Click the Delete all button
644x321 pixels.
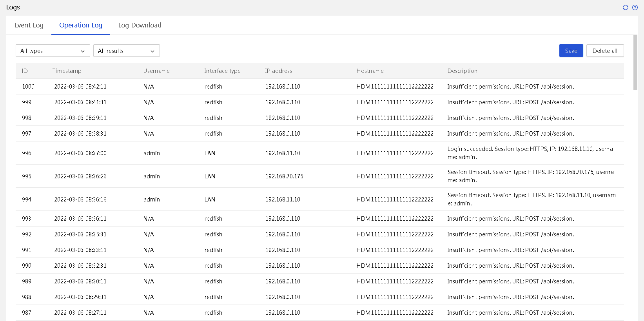click(x=605, y=51)
